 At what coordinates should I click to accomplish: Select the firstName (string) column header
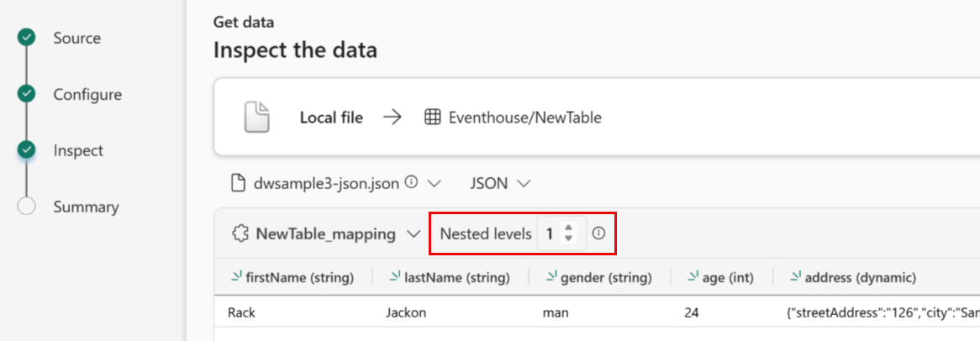(298, 277)
